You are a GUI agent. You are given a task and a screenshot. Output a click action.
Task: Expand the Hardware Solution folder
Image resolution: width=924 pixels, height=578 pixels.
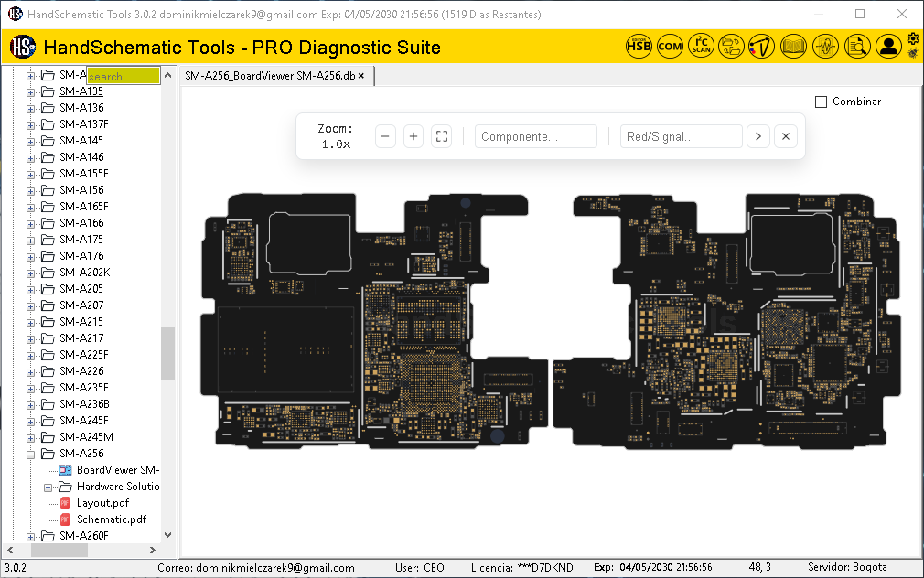coord(48,487)
